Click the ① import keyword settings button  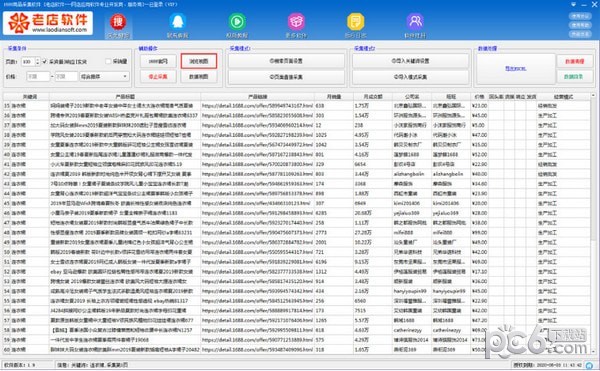[411, 61]
